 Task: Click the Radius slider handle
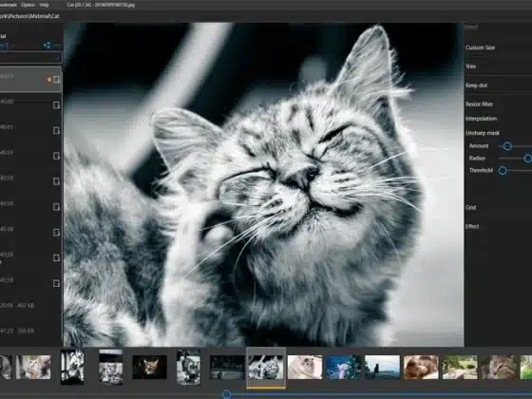[528, 158]
